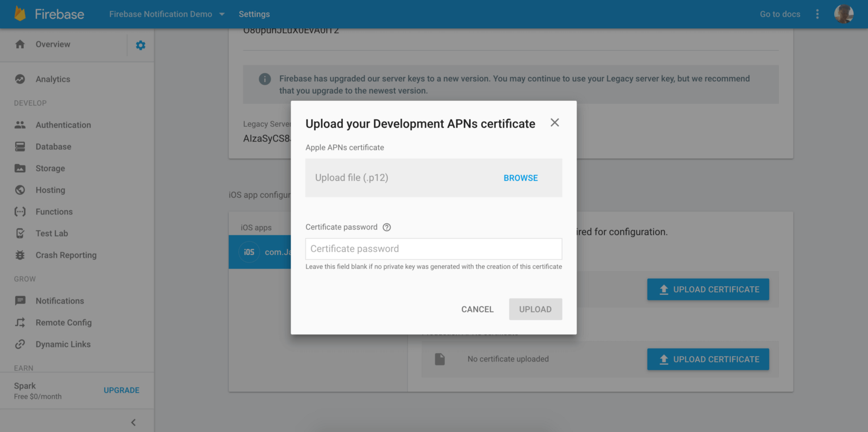This screenshot has width=868, height=432.
Task: Click the user avatar picture
Action: (x=844, y=14)
